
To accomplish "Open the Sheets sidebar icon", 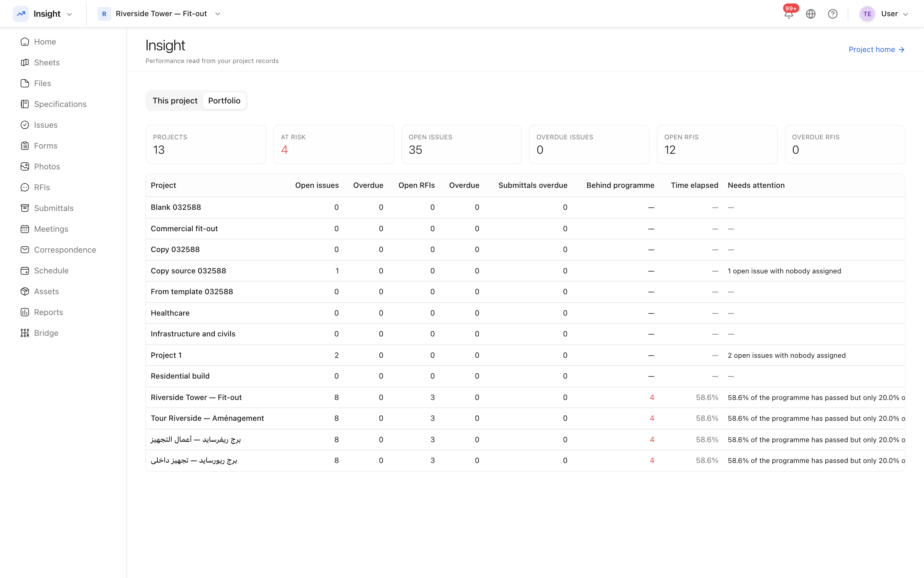I will 25,62.
